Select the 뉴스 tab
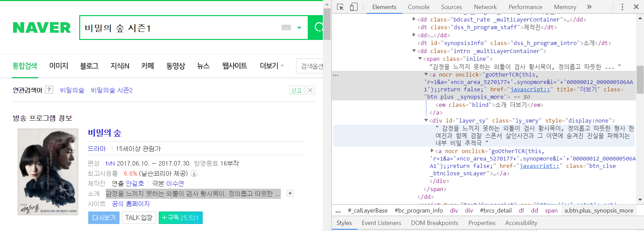The image size is (644, 231). pos(203,66)
